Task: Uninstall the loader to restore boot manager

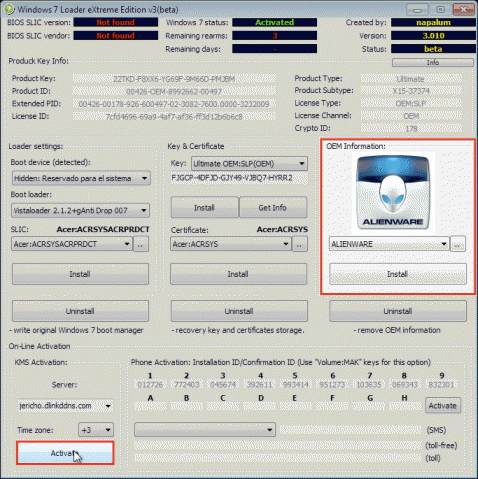Action: pos(80,311)
